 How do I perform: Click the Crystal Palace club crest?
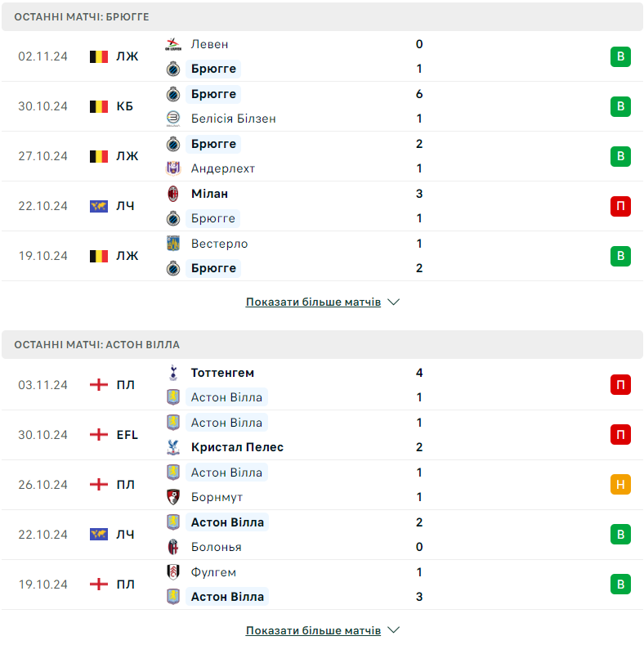pos(173,447)
